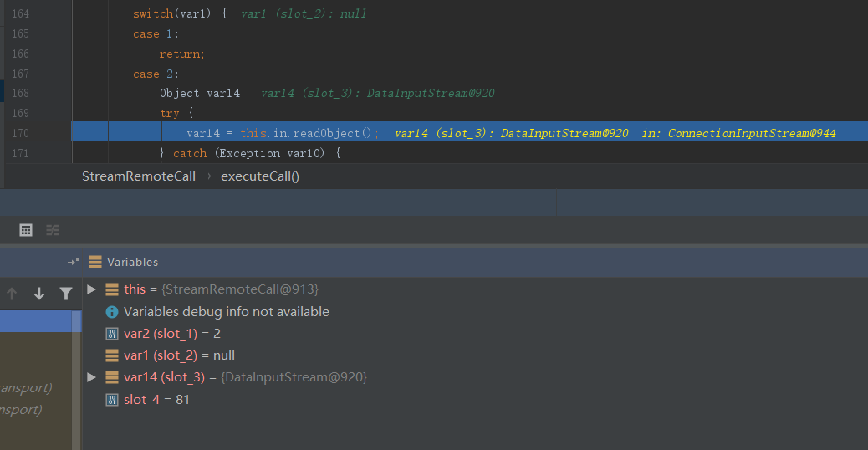The image size is (868, 450).
Task: Select the var1 (slot_2) = null variable
Action: click(179, 355)
